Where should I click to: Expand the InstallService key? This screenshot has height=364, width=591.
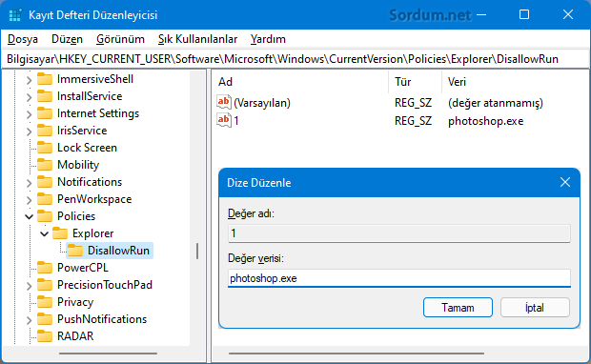(29, 97)
